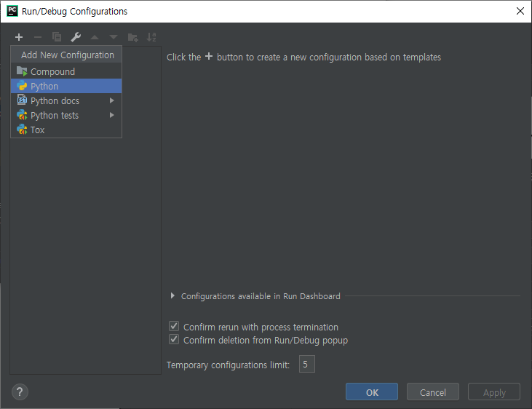This screenshot has height=409, width=532.
Task: Select Tox configuration type
Action: (66, 130)
